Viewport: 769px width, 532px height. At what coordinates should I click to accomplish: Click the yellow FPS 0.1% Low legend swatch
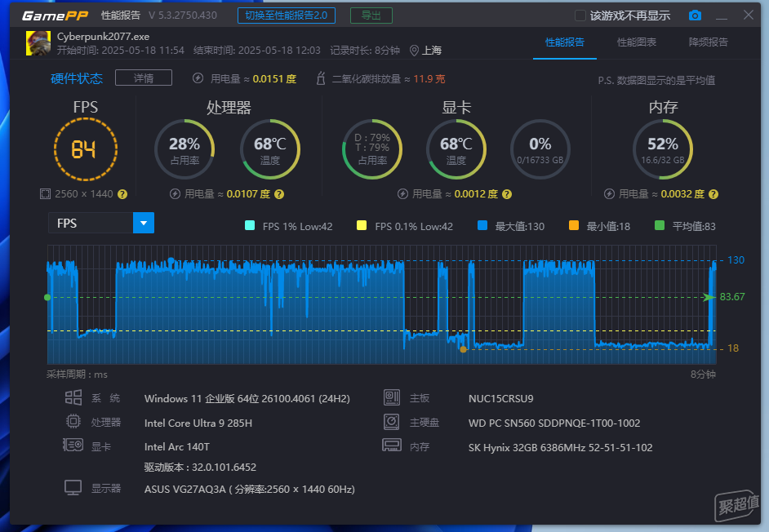coord(362,225)
